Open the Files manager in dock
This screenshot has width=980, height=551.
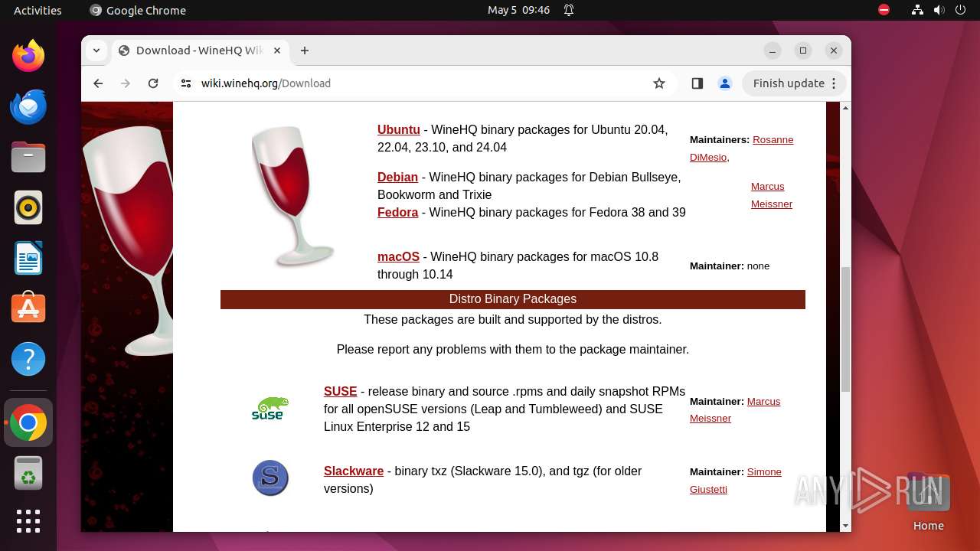pyautogui.click(x=28, y=157)
